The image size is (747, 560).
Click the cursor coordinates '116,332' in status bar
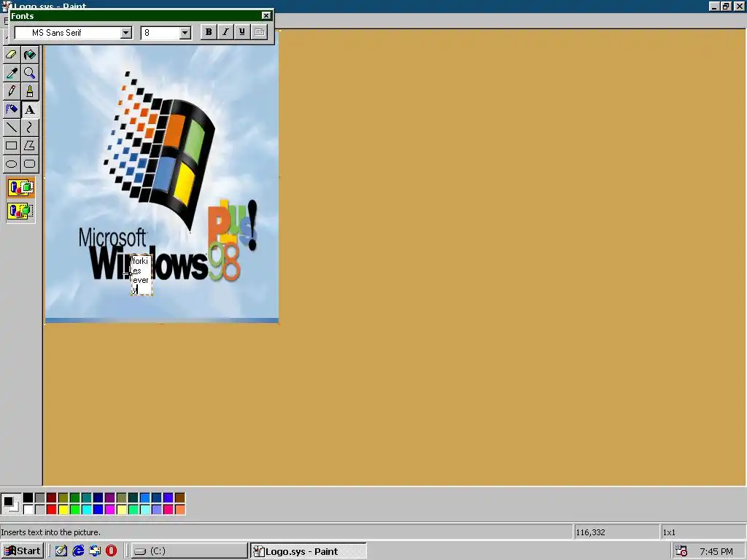click(x=590, y=532)
